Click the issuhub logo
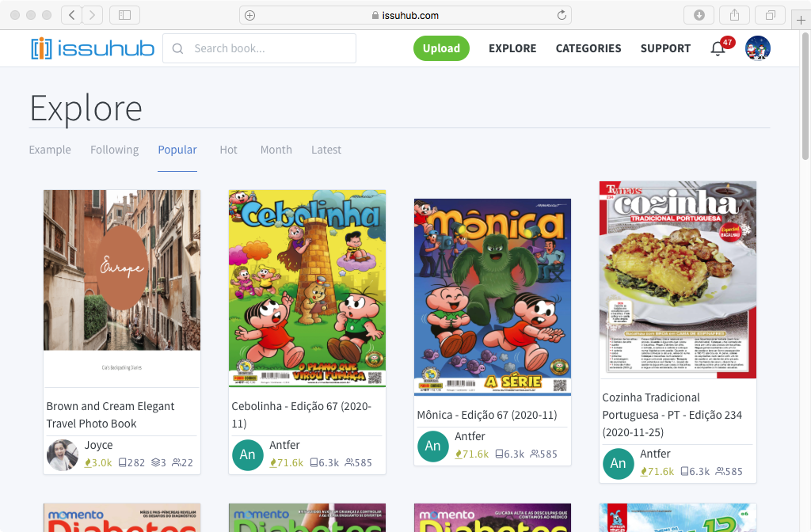The width and height of the screenshot is (811, 532). pos(93,48)
